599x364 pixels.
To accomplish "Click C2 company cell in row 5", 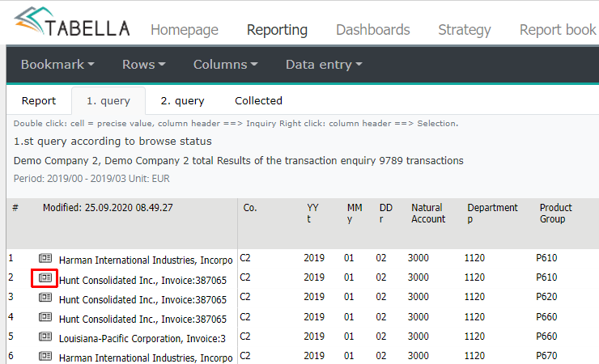I will click(245, 336).
